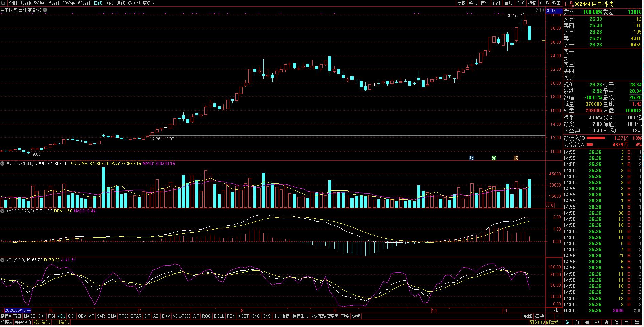Screen dimensions: 644x327
Task: Select 指标B indicator group
Action: tap(527, 316)
